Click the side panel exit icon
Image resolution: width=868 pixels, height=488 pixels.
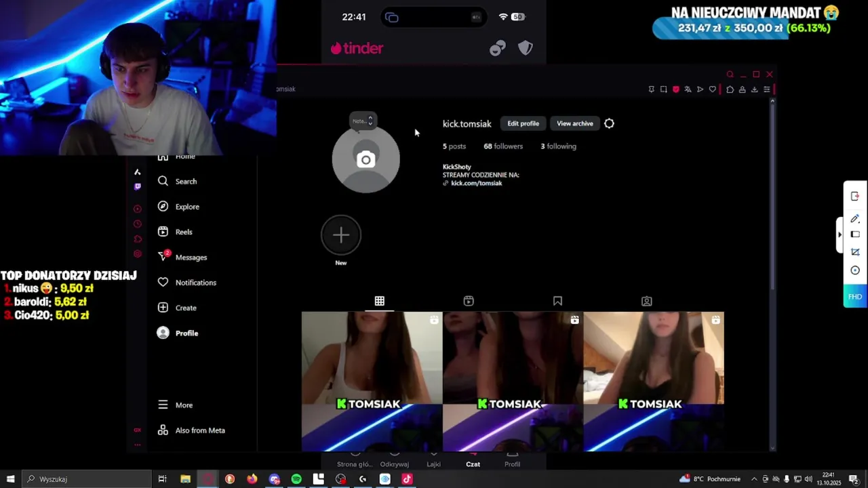(x=855, y=197)
